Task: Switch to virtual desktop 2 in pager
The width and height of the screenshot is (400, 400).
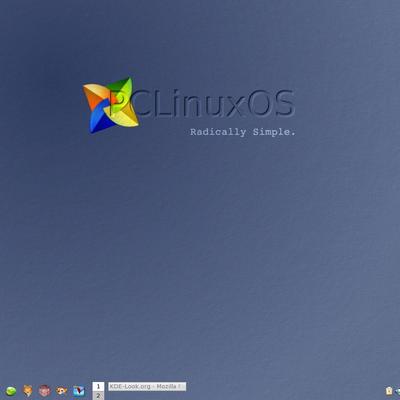Action: click(x=98, y=396)
